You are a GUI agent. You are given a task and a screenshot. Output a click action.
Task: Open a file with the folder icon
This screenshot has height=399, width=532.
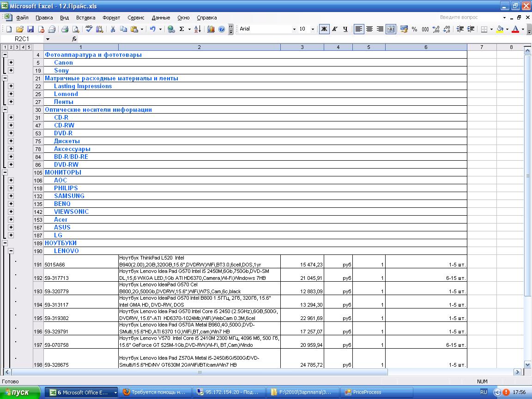pyautogui.click(x=20, y=29)
